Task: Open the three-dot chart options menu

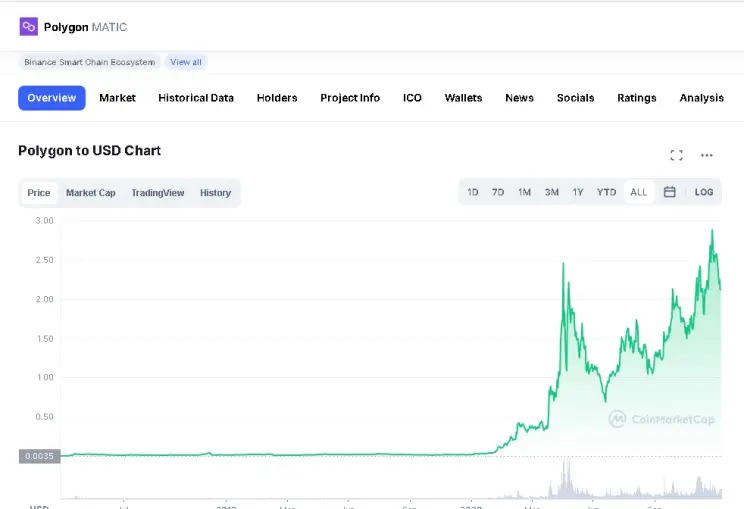Action: click(x=707, y=155)
